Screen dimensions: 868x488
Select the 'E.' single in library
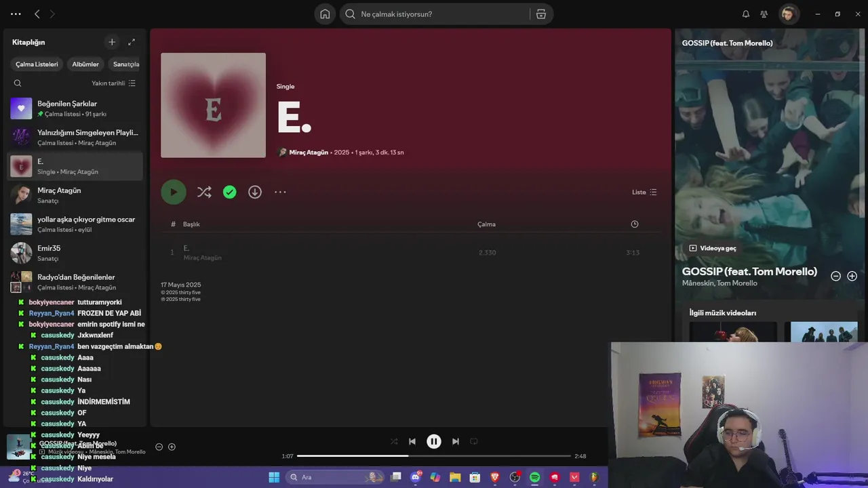coord(75,166)
